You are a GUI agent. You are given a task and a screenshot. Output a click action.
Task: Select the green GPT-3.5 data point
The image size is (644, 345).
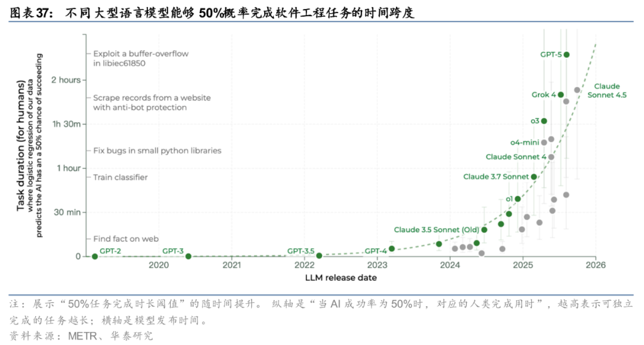tap(319, 256)
